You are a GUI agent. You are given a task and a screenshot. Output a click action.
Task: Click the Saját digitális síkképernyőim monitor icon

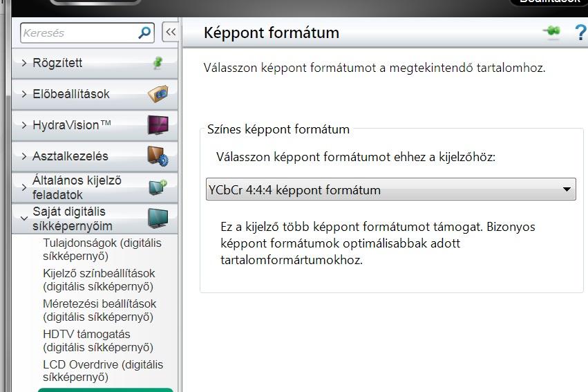click(x=158, y=218)
